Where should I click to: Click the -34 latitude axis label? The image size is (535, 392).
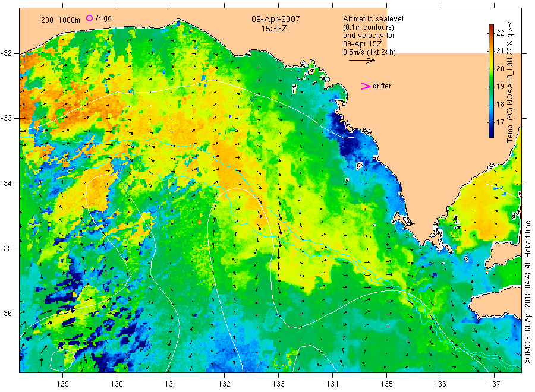coord(6,184)
